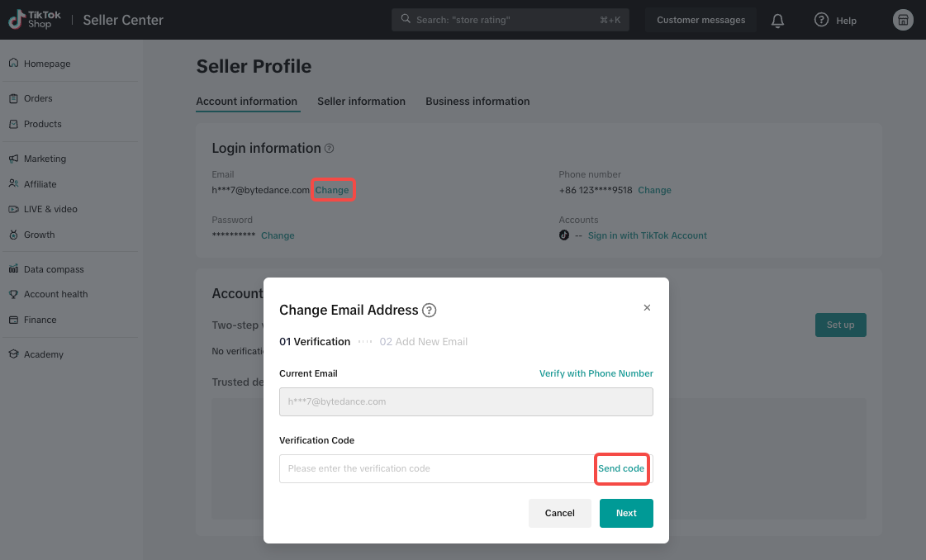Click the shop profile avatar icon
The height and width of the screenshot is (560, 926).
[x=903, y=20]
